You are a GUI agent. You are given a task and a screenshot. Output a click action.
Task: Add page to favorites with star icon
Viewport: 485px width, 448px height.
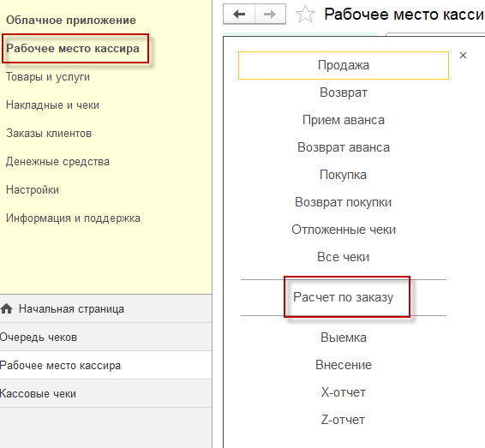point(305,15)
